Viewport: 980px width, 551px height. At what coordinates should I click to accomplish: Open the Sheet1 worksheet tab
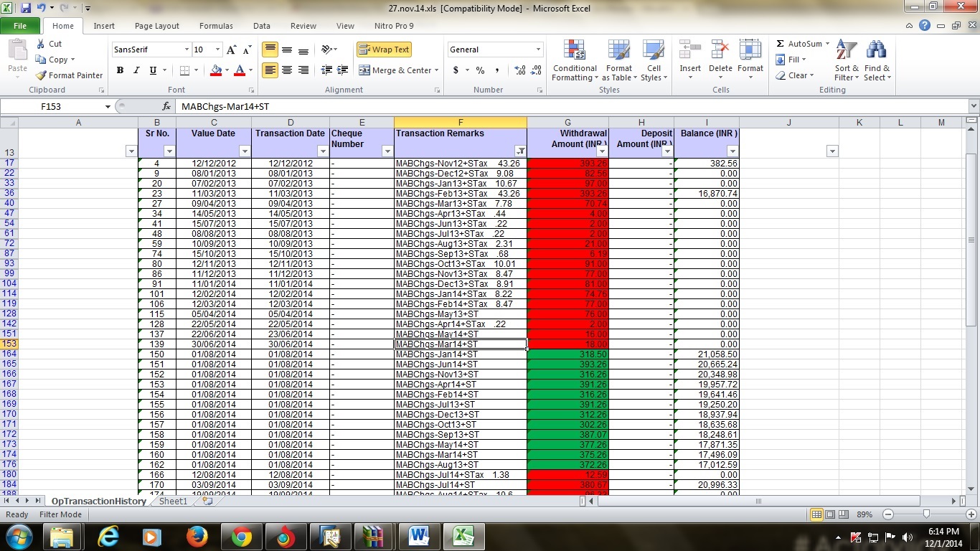point(173,501)
